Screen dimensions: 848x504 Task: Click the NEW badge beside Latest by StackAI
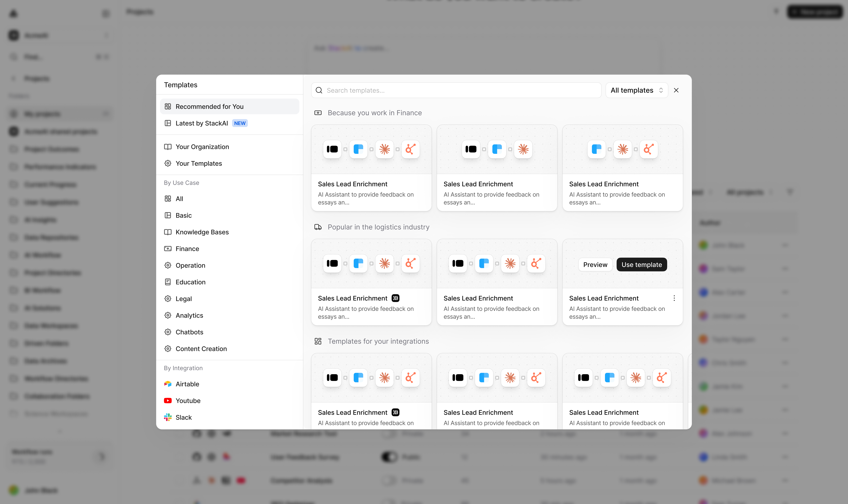pyautogui.click(x=240, y=123)
